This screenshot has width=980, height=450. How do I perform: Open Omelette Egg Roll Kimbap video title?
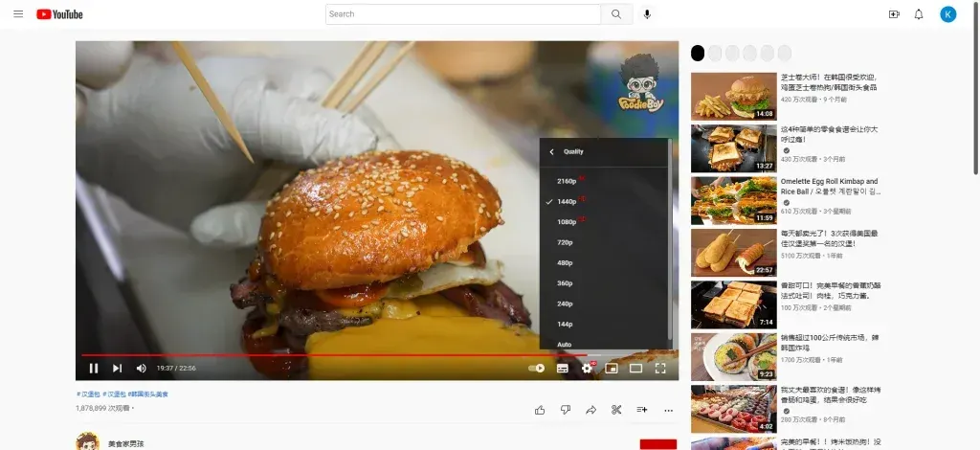829,187
